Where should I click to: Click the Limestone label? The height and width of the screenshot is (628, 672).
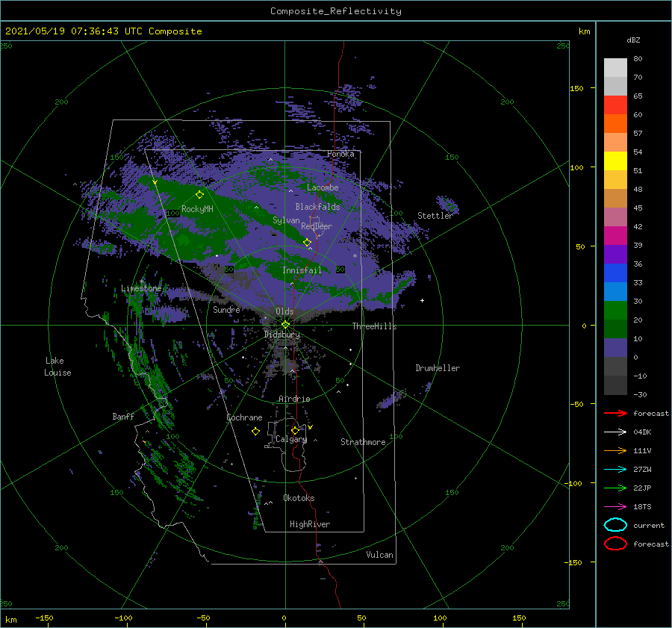point(141,288)
